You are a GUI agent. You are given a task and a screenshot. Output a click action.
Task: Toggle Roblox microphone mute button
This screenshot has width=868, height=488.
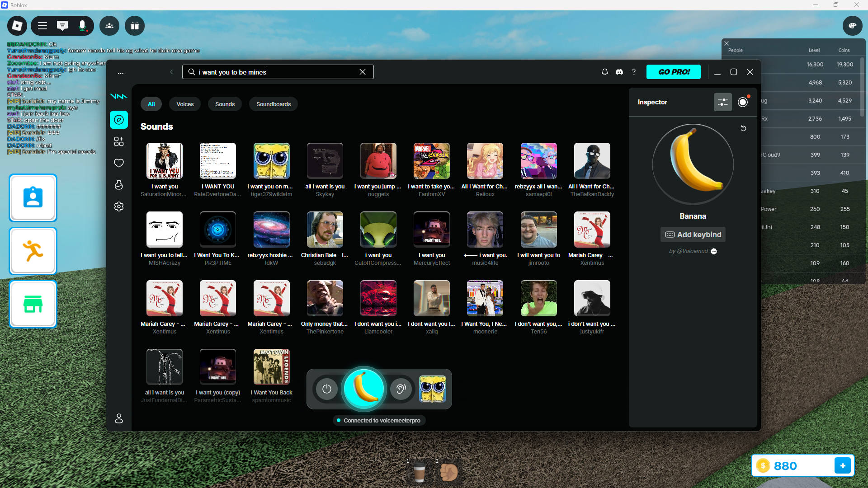pos(82,26)
